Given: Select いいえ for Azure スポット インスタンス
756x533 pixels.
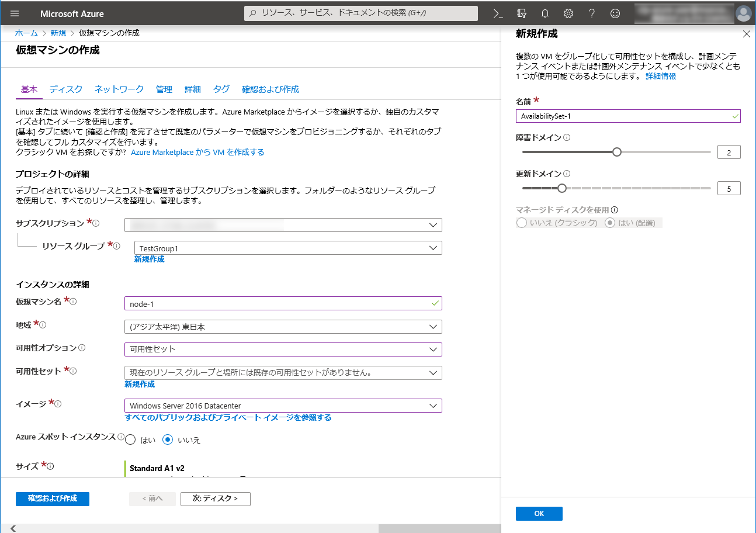Looking at the screenshot, I should 168,440.
